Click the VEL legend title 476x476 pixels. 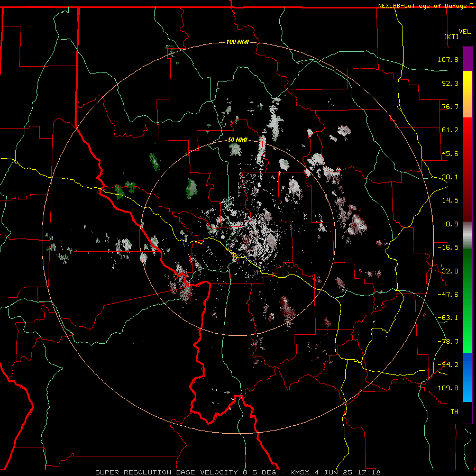(x=464, y=32)
